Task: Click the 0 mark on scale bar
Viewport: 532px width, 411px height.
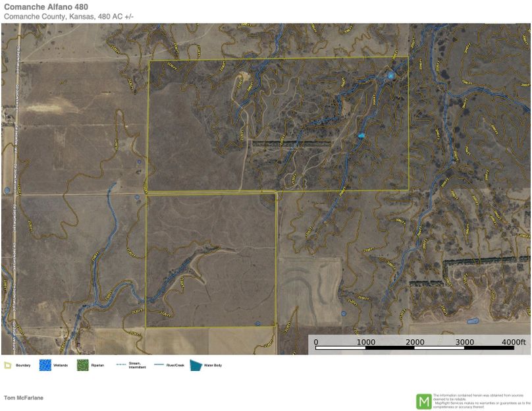Action: (316, 342)
